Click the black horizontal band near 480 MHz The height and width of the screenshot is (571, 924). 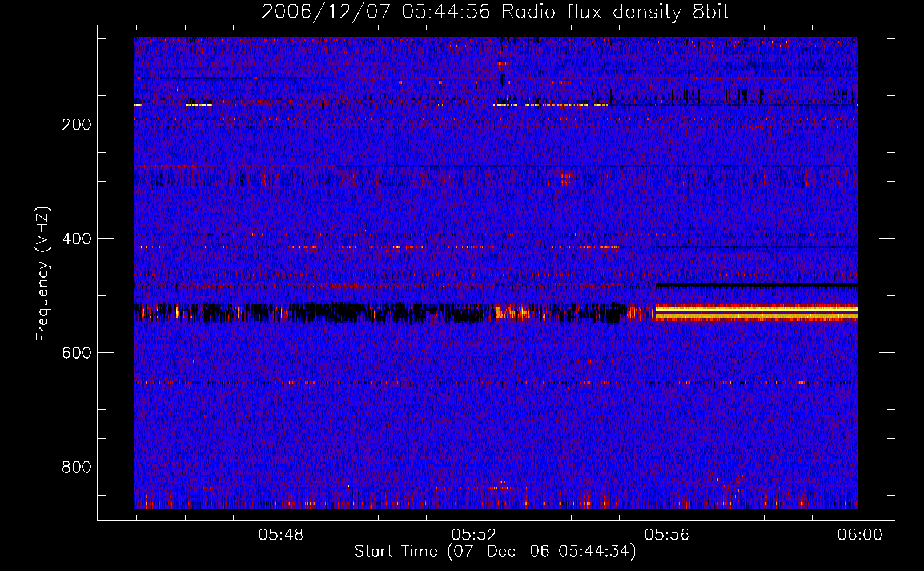[x=757, y=284]
